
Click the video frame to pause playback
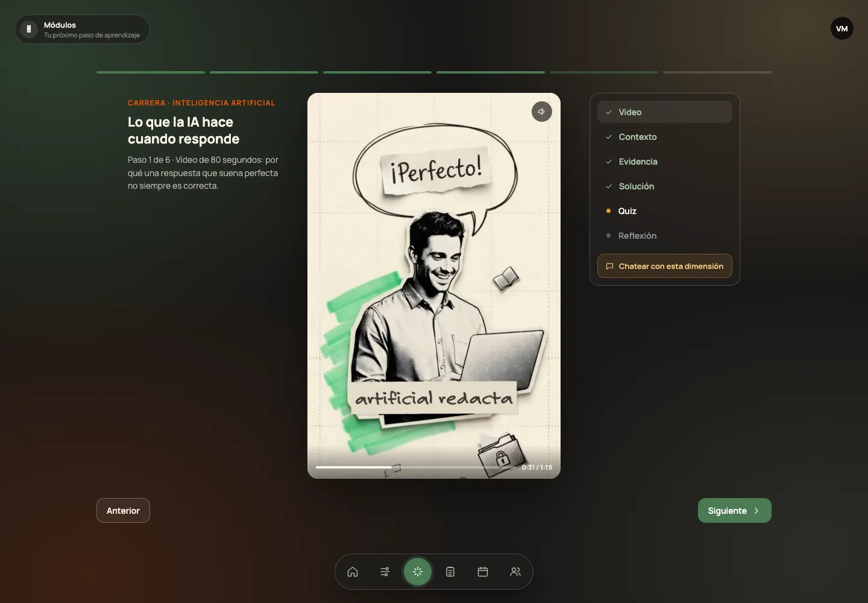pos(434,286)
